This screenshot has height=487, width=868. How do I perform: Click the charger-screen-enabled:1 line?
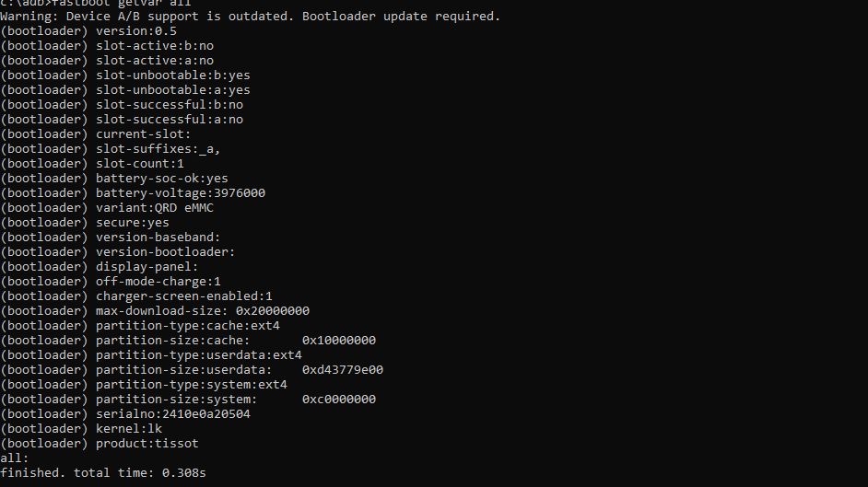[136, 296]
